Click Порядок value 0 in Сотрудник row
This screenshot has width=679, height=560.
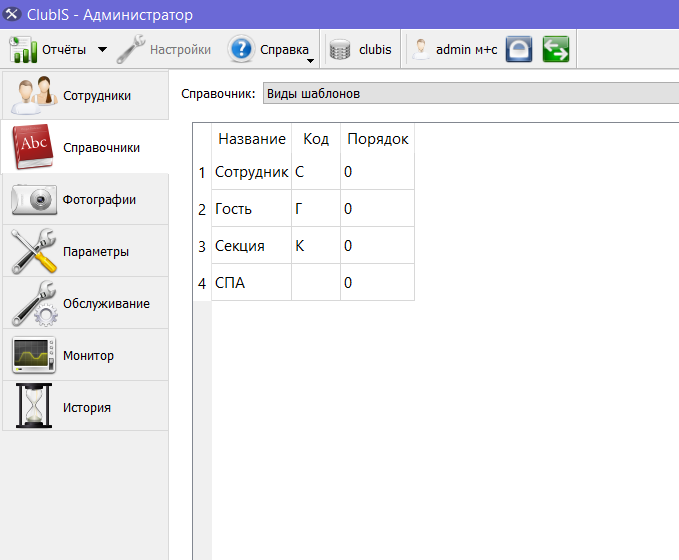coord(378,172)
